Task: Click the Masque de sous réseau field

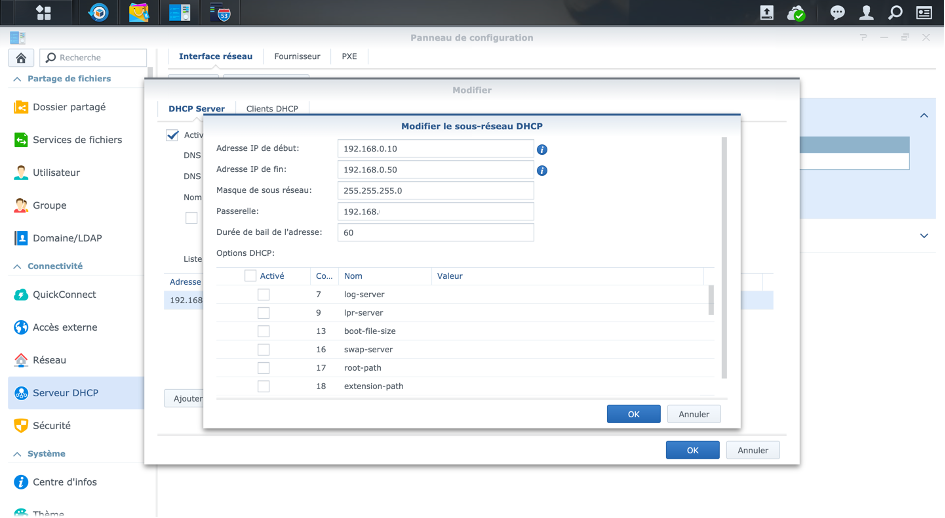Action: (x=435, y=191)
